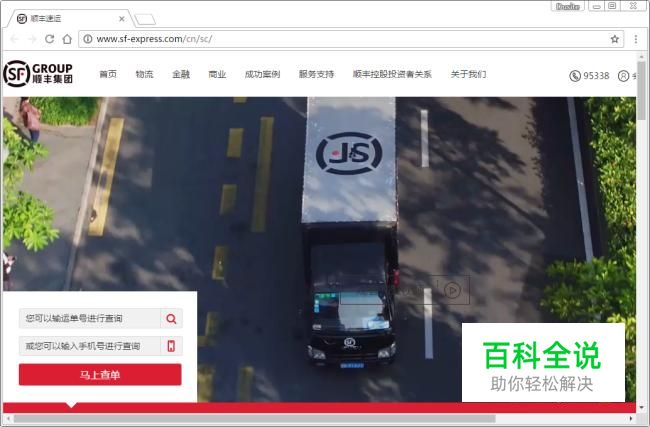650x427 pixels.
Task: Click the browser back arrow
Action: point(15,39)
